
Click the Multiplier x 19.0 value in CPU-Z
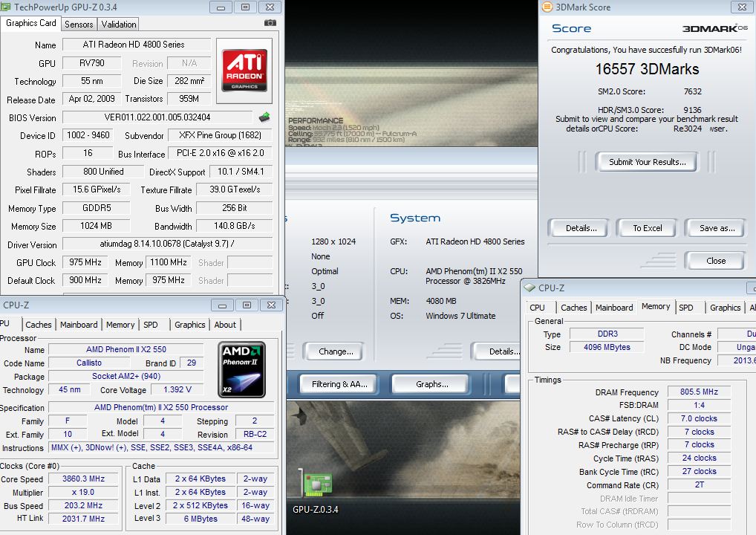pyautogui.click(x=84, y=492)
